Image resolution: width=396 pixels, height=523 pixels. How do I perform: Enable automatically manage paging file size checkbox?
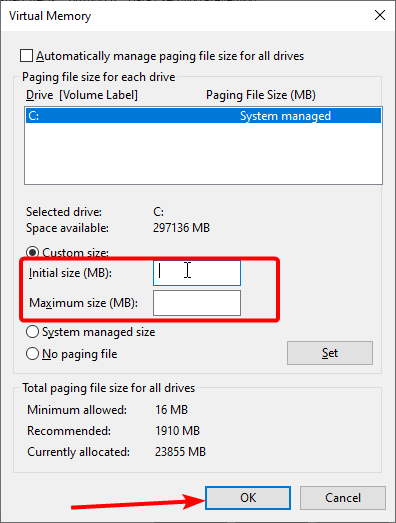tap(26, 56)
